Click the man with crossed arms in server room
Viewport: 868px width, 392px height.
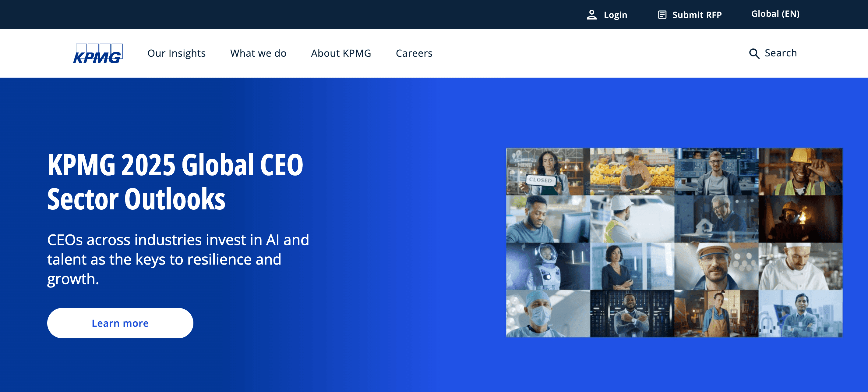click(x=632, y=313)
